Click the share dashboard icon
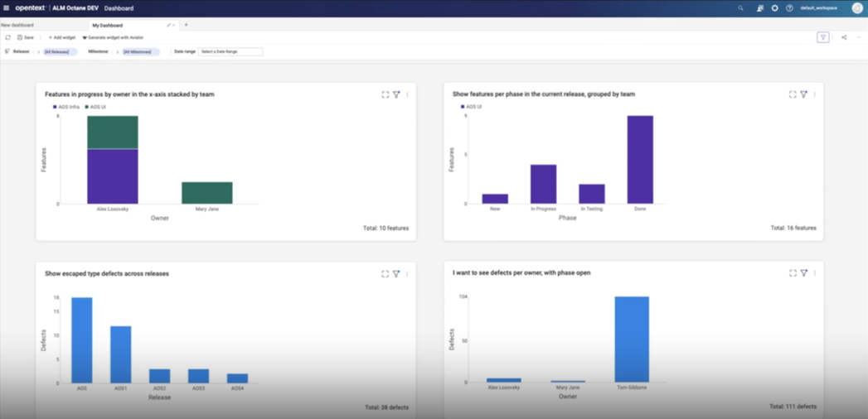This screenshot has width=868, height=419. click(x=844, y=37)
